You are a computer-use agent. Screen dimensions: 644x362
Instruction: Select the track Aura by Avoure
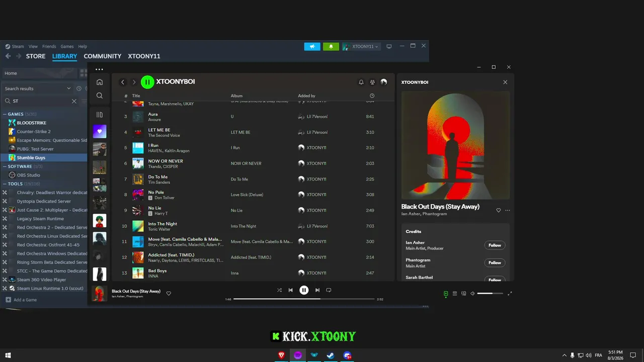click(253, 117)
